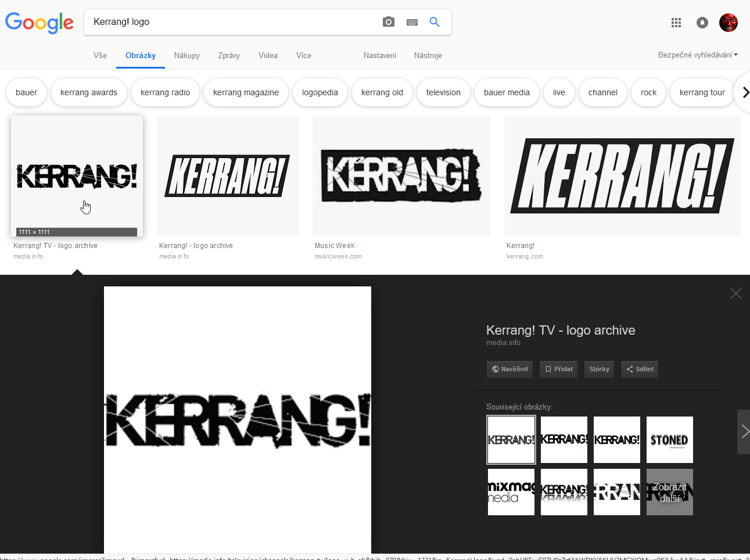Select the 'bauer' suggestion chip
This screenshot has height=560, width=750.
click(26, 92)
